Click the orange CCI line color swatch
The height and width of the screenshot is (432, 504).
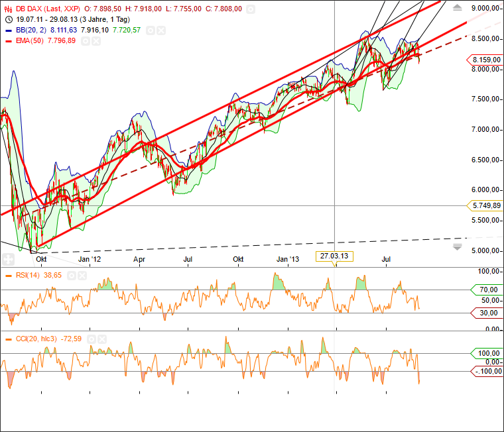[x=9, y=339]
